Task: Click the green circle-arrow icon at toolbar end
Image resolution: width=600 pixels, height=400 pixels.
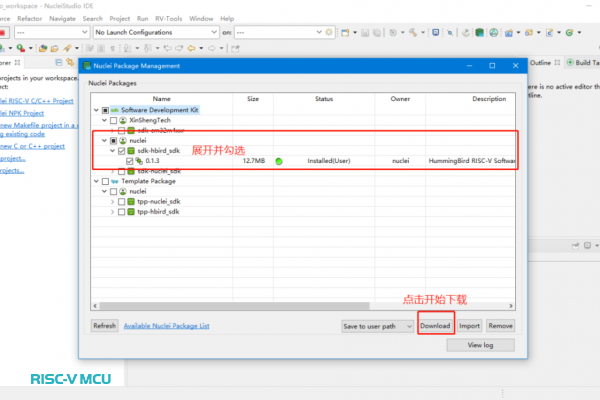Action: click(569, 33)
